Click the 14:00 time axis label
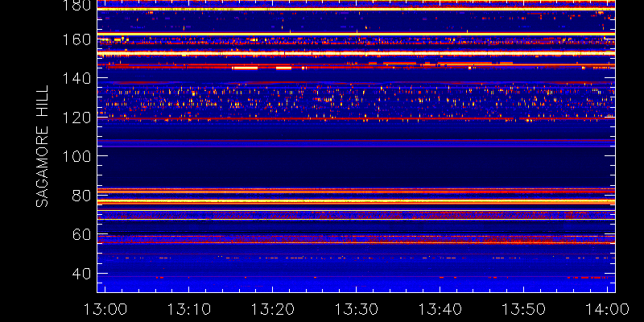 coord(608,309)
